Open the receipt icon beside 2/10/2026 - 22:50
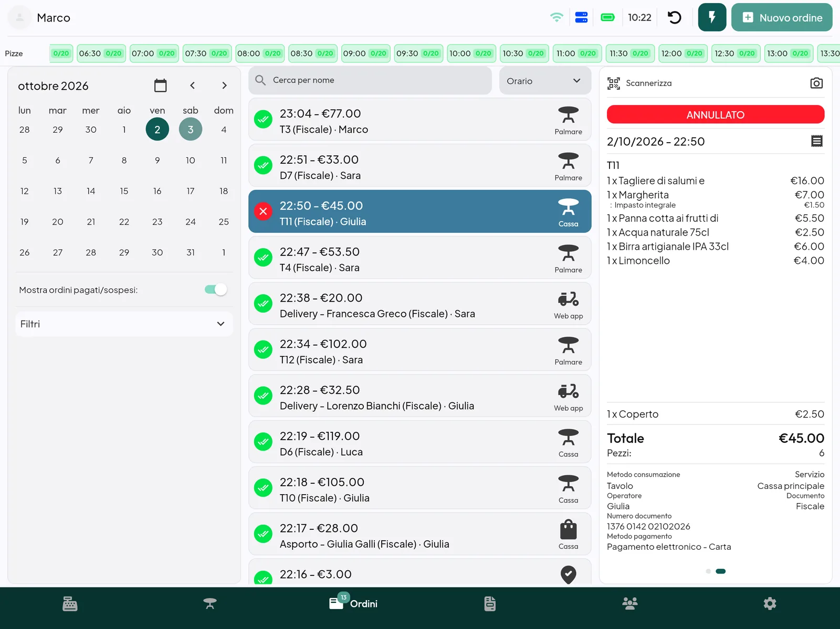Image resolution: width=840 pixels, height=629 pixels. tap(817, 141)
